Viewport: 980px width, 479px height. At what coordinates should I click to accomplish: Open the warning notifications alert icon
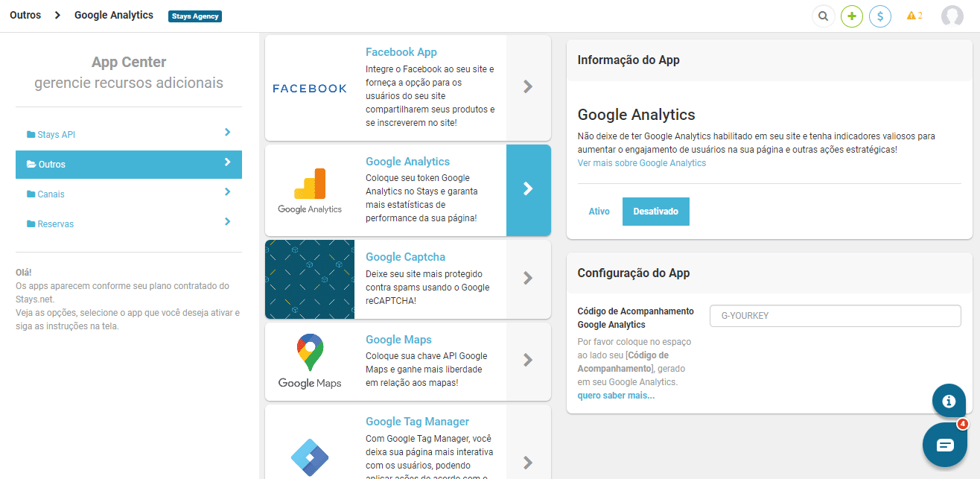tap(914, 16)
